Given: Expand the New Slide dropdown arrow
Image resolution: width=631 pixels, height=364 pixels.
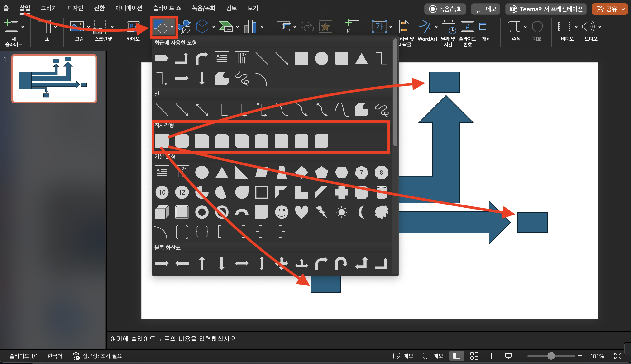Looking at the screenshot, I should click(23, 27).
